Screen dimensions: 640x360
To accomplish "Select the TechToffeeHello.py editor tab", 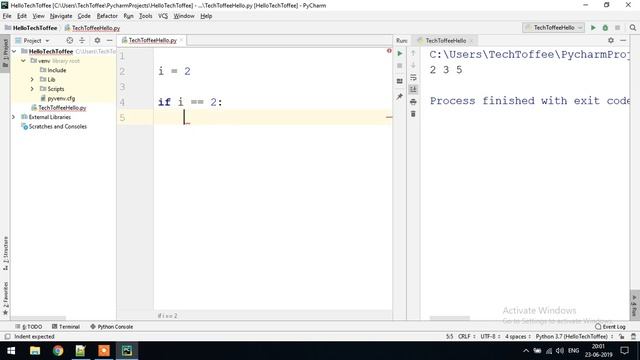I will point(152,40).
